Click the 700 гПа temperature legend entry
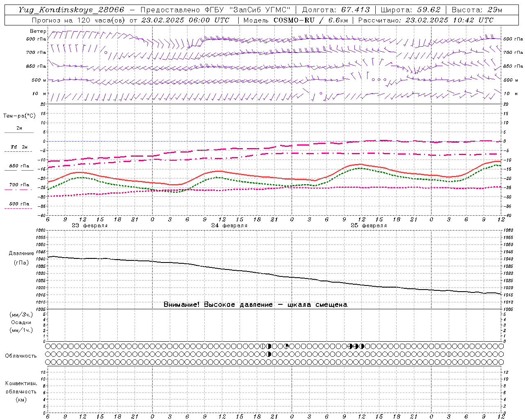The height and width of the screenshot is (420, 525). (19, 185)
